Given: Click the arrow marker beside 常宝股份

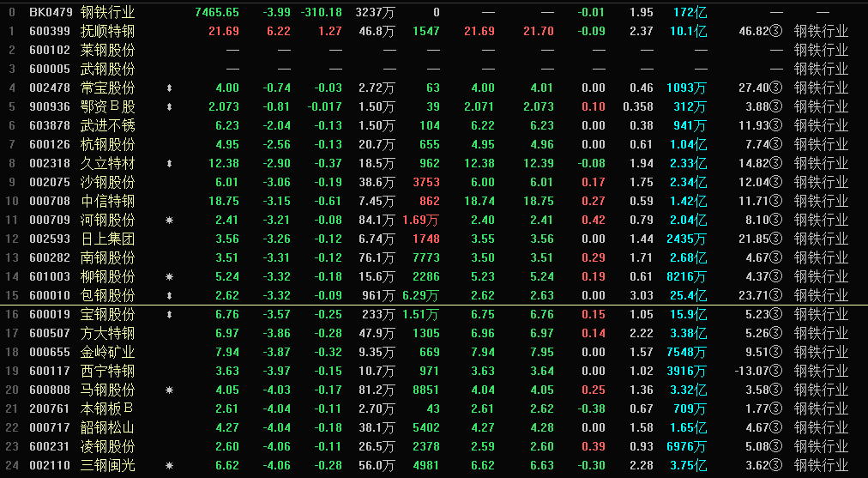Looking at the screenshot, I should pos(169,88).
